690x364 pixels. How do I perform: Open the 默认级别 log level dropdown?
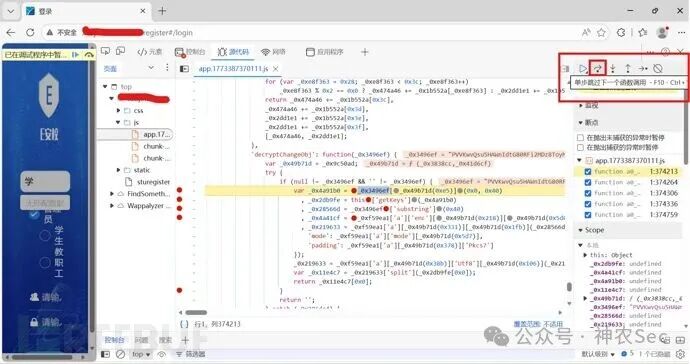click(598, 354)
